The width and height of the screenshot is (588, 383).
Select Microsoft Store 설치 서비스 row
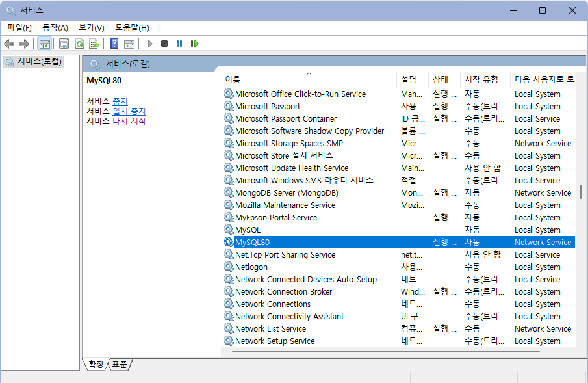click(399, 156)
